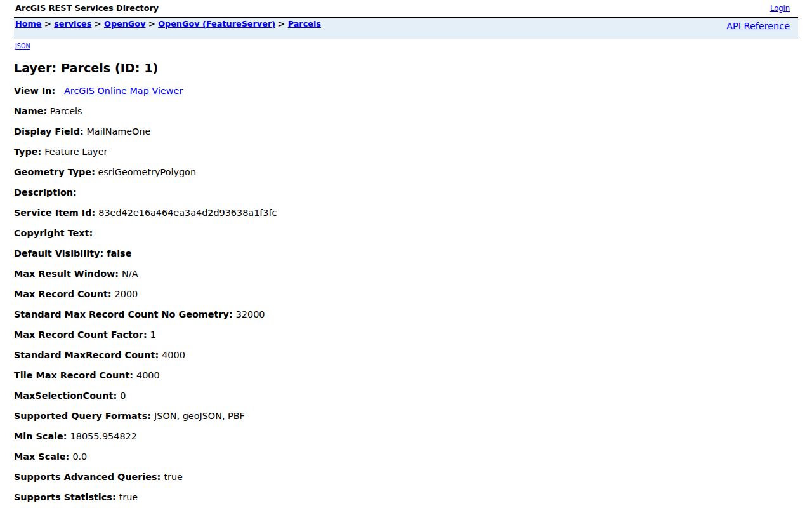
Task: Click Standard MaxRecord Count value '4000'
Action: pyautogui.click(x=174, y=355)
